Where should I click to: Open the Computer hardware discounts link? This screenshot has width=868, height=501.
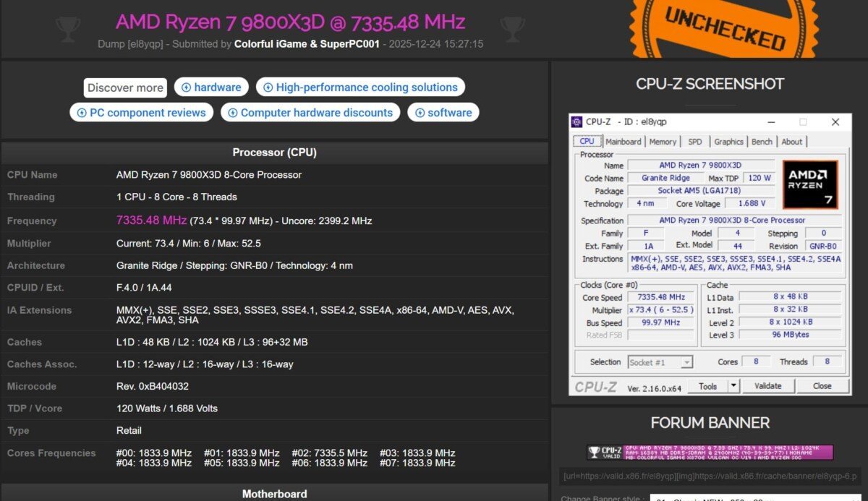(310, 112)
